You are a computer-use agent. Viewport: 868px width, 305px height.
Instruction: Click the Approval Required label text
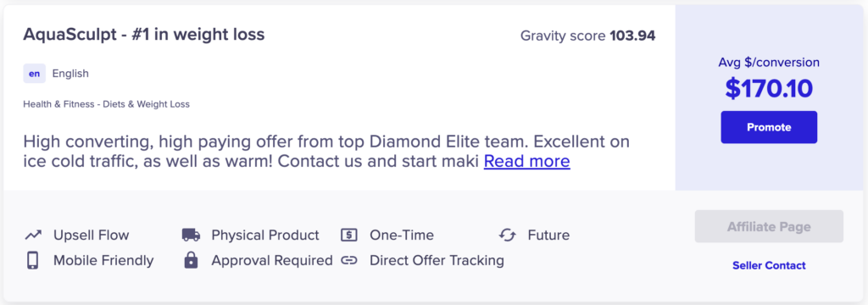point(272,261)
